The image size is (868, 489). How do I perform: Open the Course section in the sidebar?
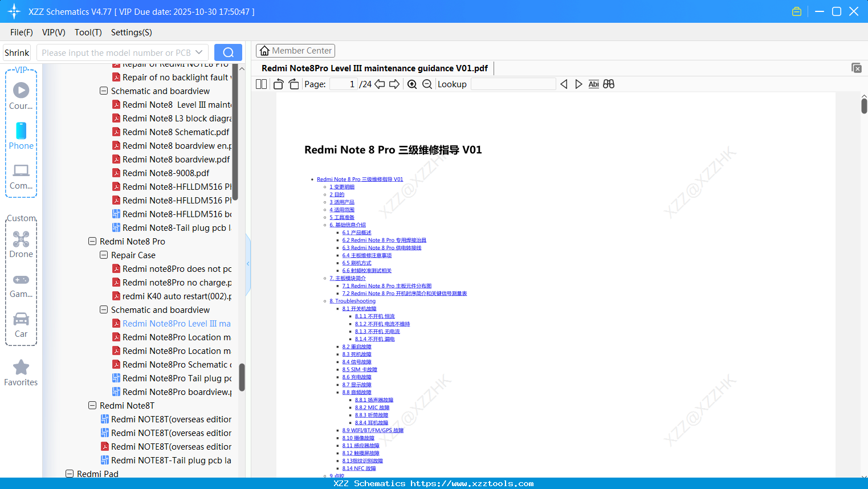pyautogui.click(x=21, y=96)
